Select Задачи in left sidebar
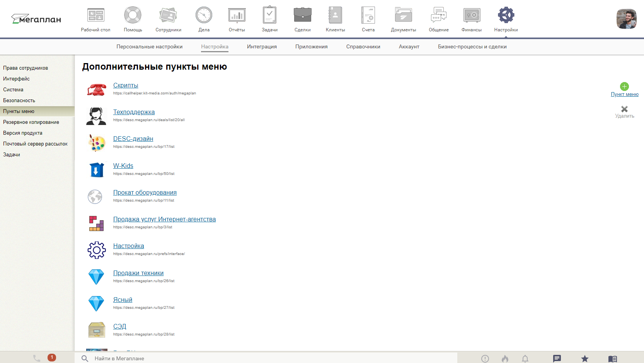 coord(37,155)
